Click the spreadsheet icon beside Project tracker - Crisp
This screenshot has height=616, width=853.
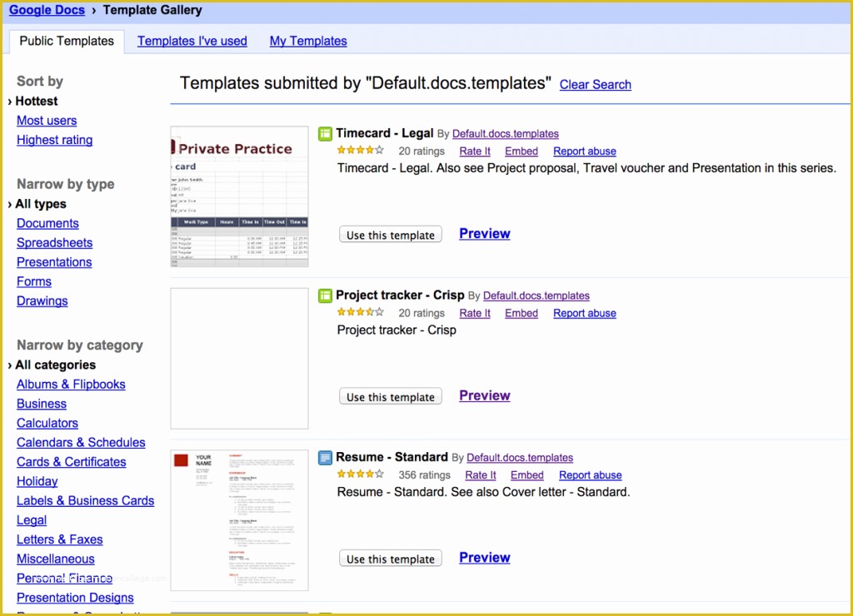[325, 296]
